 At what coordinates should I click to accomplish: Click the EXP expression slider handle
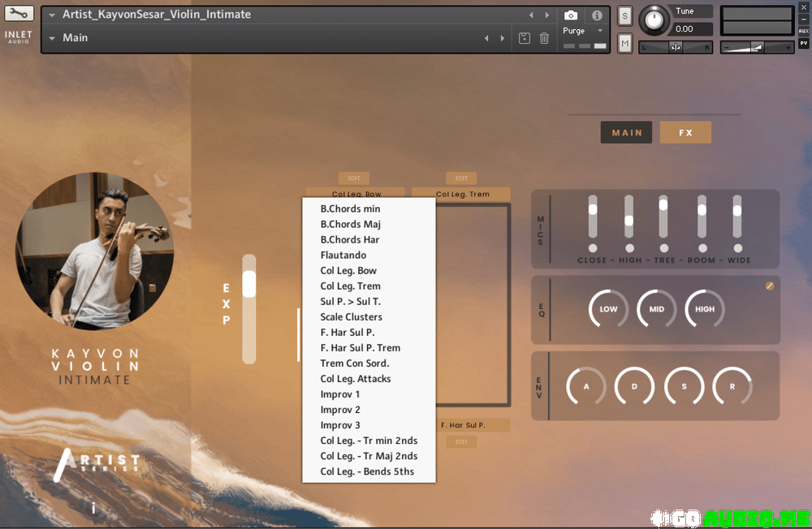249,284
